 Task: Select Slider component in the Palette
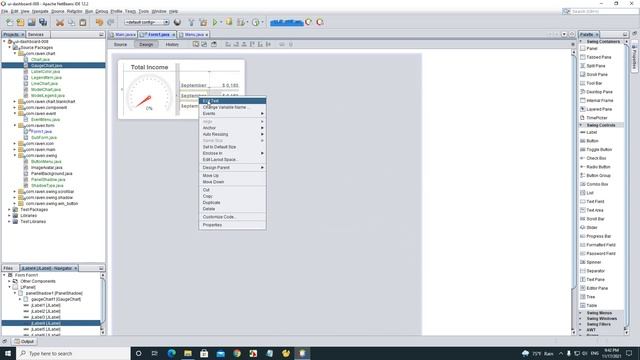click(x=591, y=227)
